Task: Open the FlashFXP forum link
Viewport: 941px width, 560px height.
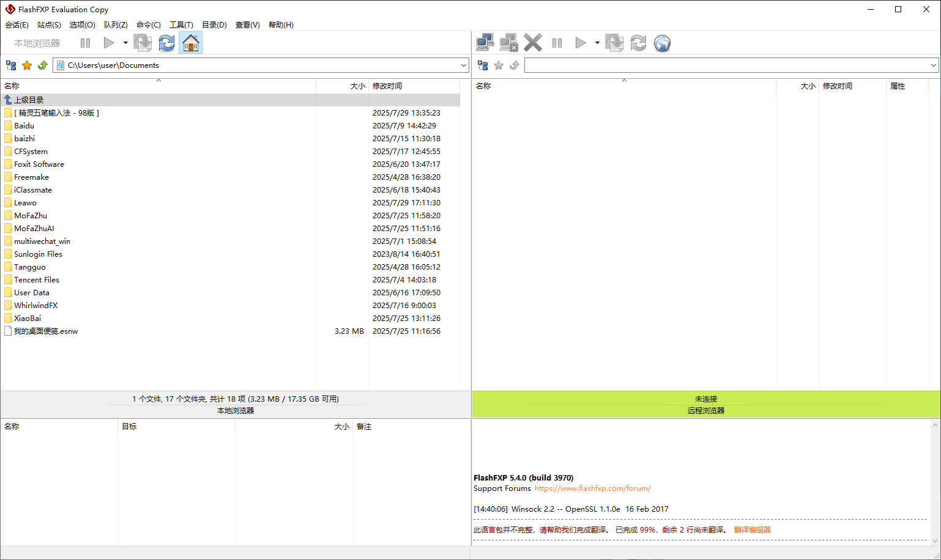Action: (x=592, y=488)
